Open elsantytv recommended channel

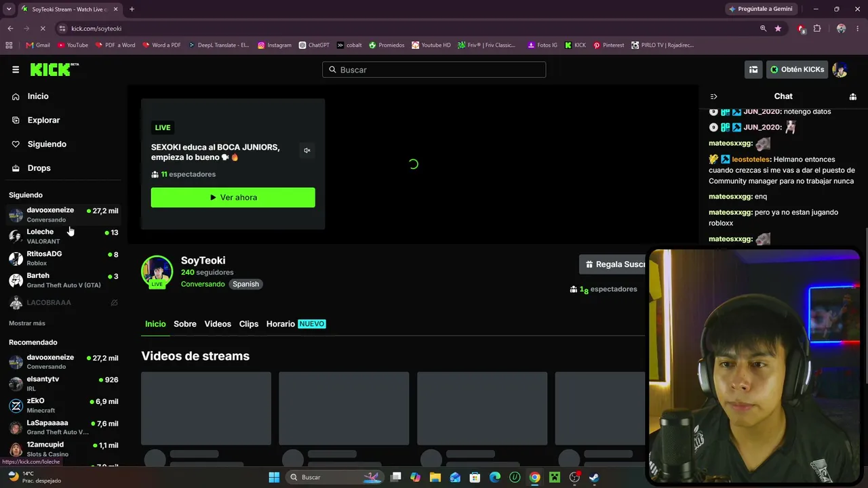point(64,384)
